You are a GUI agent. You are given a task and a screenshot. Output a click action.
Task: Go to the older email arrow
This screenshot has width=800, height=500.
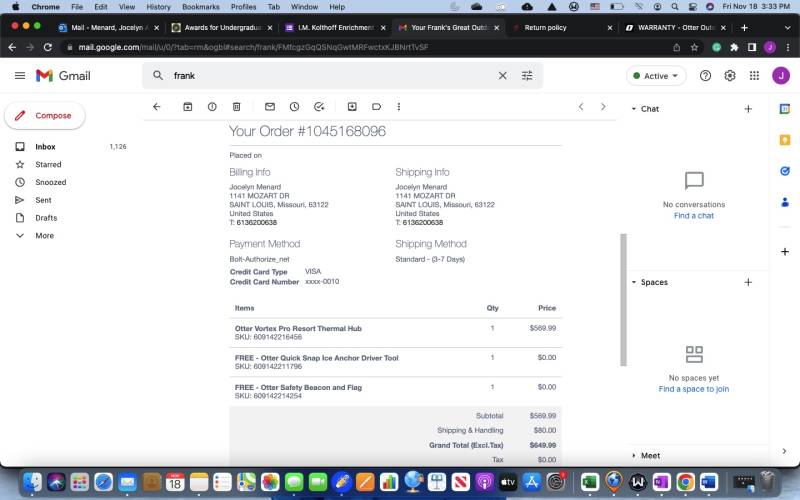click(603, 107)
